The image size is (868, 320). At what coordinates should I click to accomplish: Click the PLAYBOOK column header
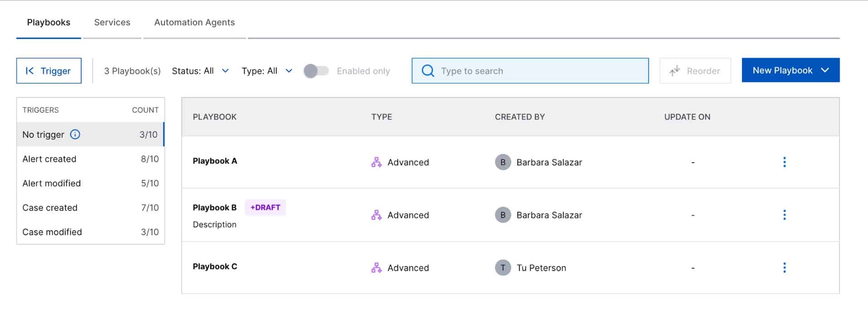[214, 117]
